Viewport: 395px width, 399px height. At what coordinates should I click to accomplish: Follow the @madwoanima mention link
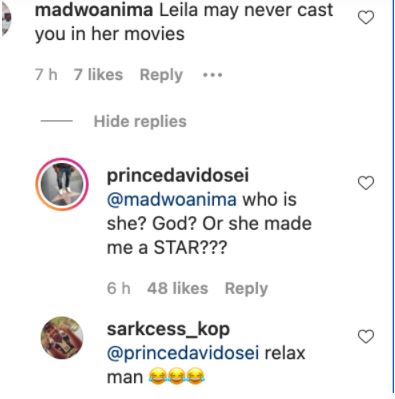pos(172,200)
